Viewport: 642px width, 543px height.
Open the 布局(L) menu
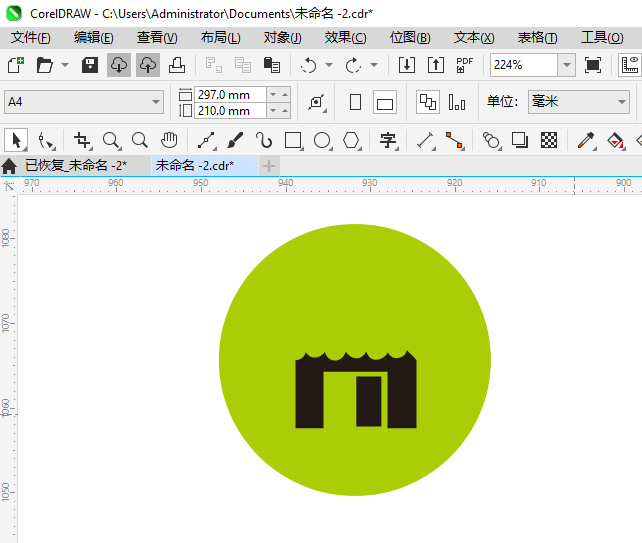coord(221,38)
